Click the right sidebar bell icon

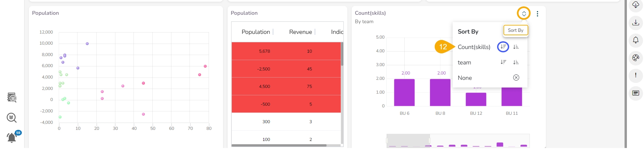(636, 40)
